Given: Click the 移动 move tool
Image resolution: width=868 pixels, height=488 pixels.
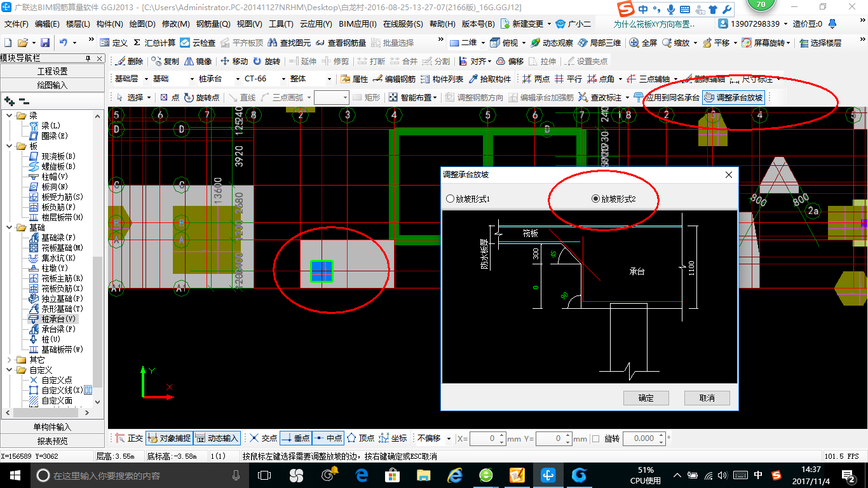Looking at the screenshot, I should (234, 61).
